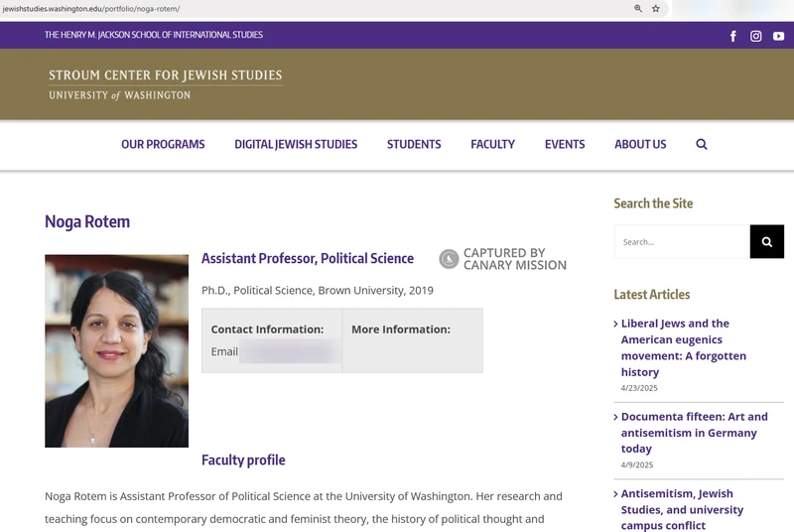
Task: Click the Henry M. Jackson School link
Action: [x=154, y=35]
